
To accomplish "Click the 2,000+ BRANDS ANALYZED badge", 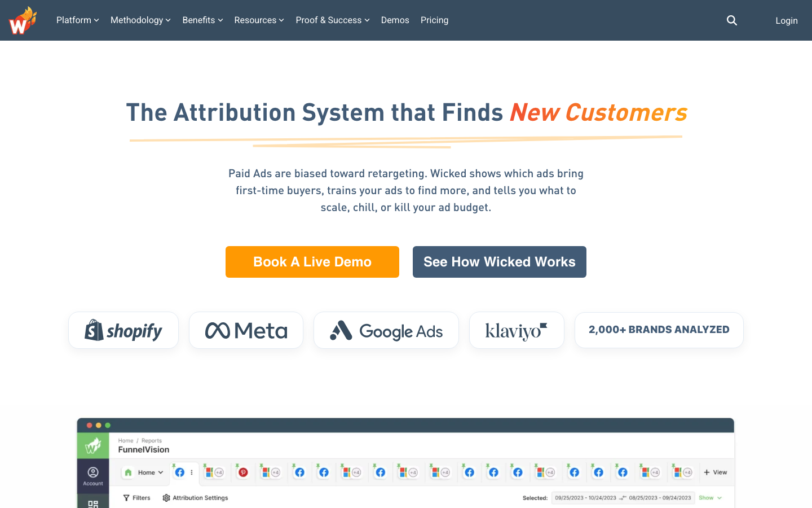I will (659, 330).
